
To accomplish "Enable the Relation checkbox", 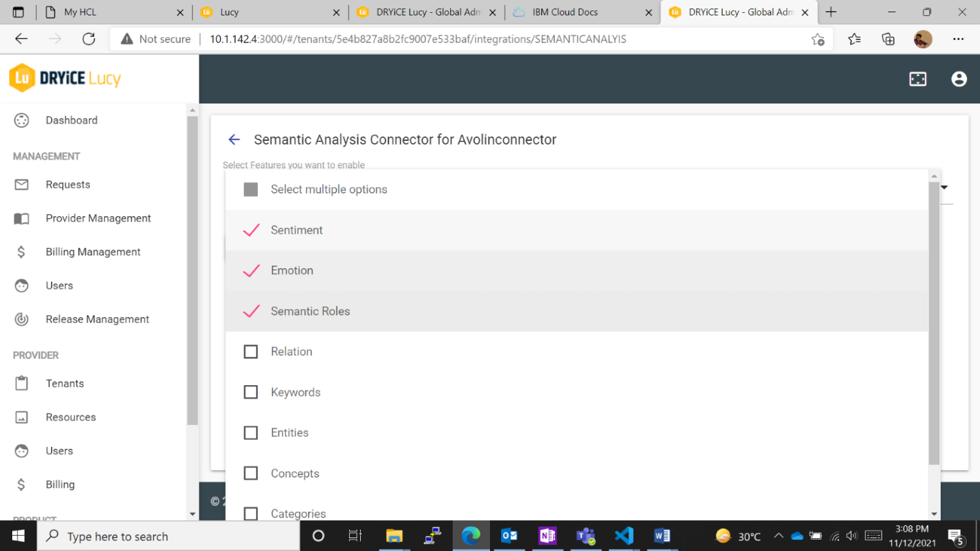I will pyautogui.click(x=251, y=352).
